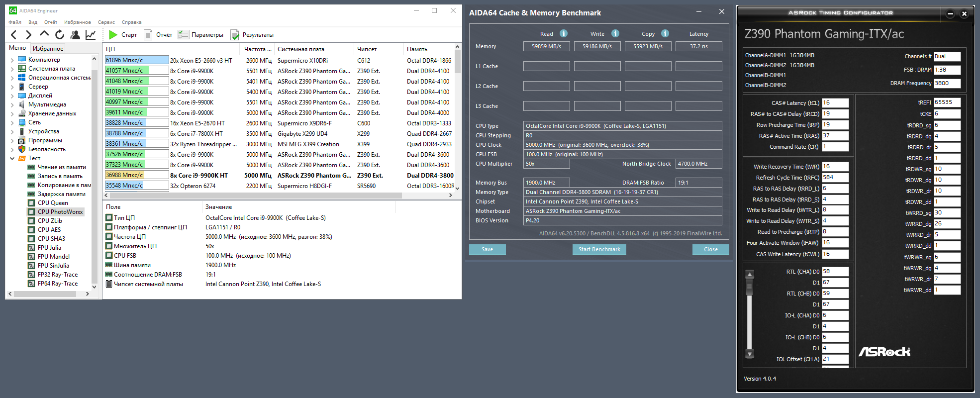Select the Сервер icon in tree
980x398 pixels.
point(22,87)
